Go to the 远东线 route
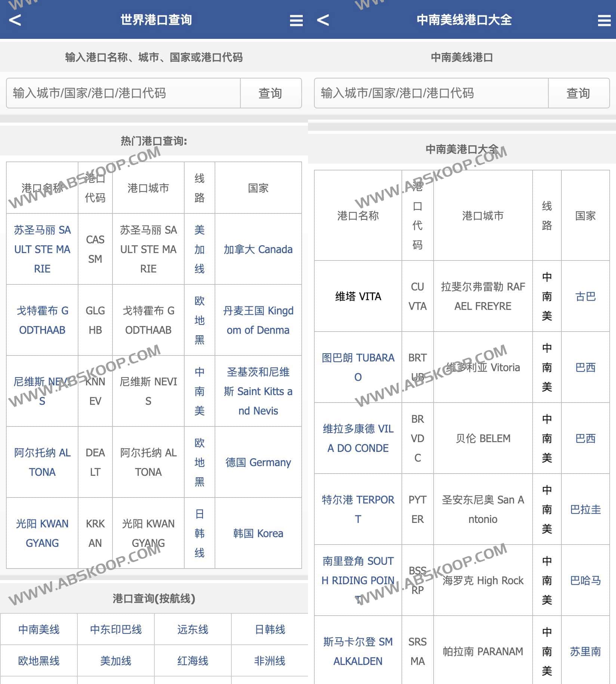The width and height of the screenshot is (616, 684). tap(193, 629)
